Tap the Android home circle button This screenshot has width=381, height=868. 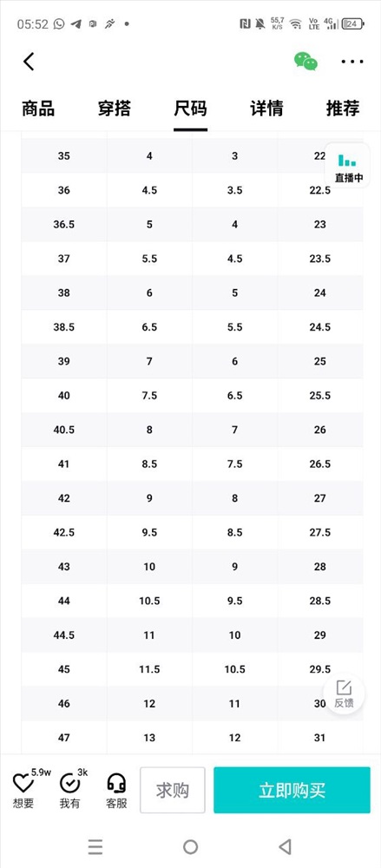191,846
